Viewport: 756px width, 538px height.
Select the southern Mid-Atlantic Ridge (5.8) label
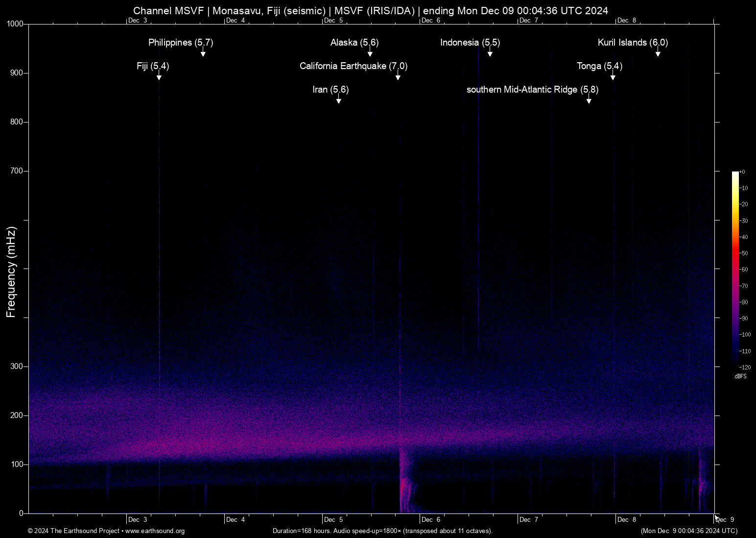(x=532, y=90)
